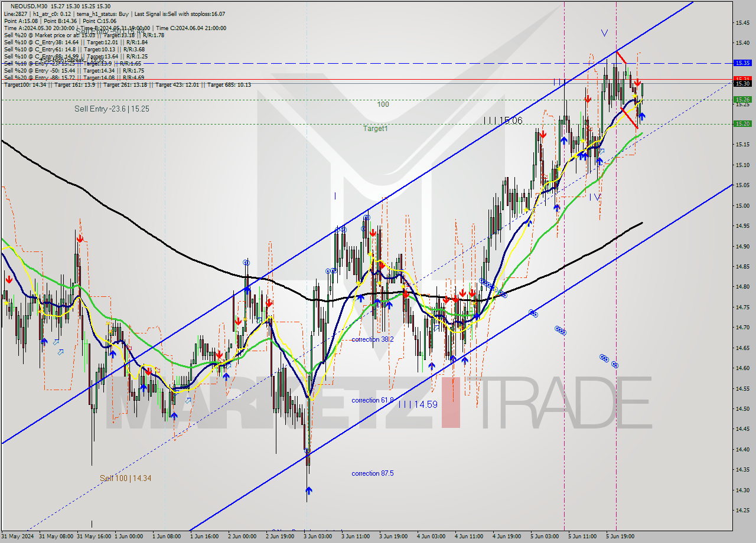The image size is (756, 543).
Task: Click the '5 Jun 19:00' time axis label
Action: coord(620,537)
